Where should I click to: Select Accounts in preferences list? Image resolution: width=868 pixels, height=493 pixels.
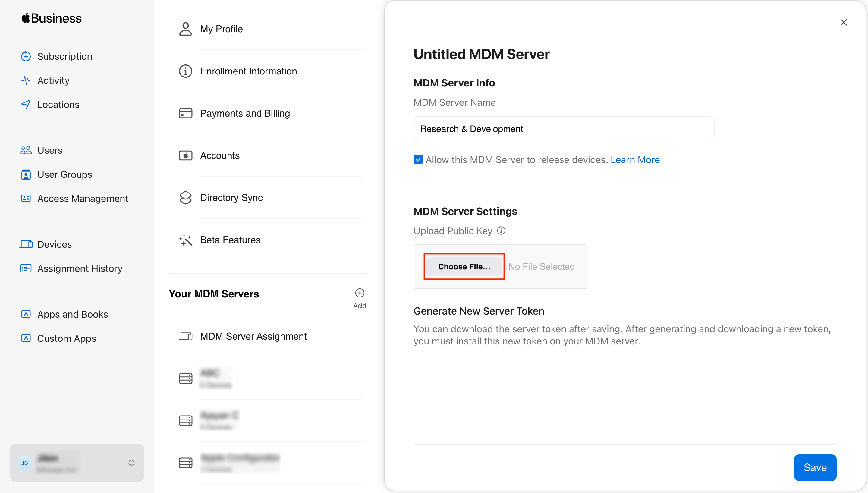(220, 155)
